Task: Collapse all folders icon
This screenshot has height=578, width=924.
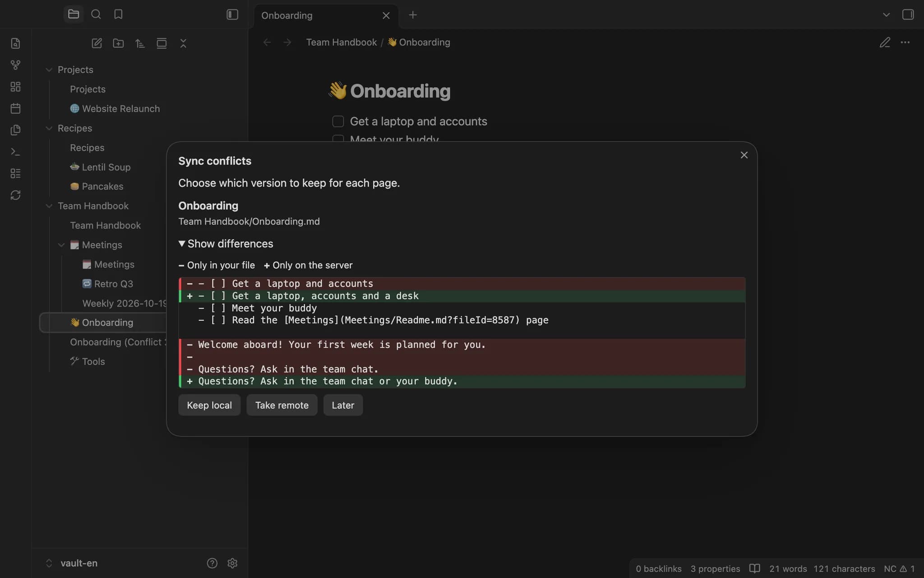Action: coord(183,43)
